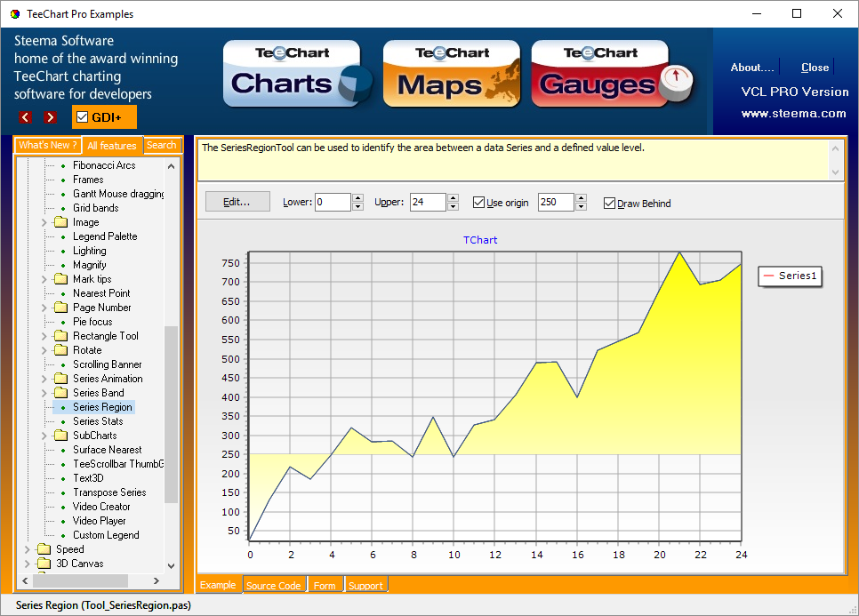Open the Support tab
Viewport: 859px width, 616px height.
(x=366, y=586)
